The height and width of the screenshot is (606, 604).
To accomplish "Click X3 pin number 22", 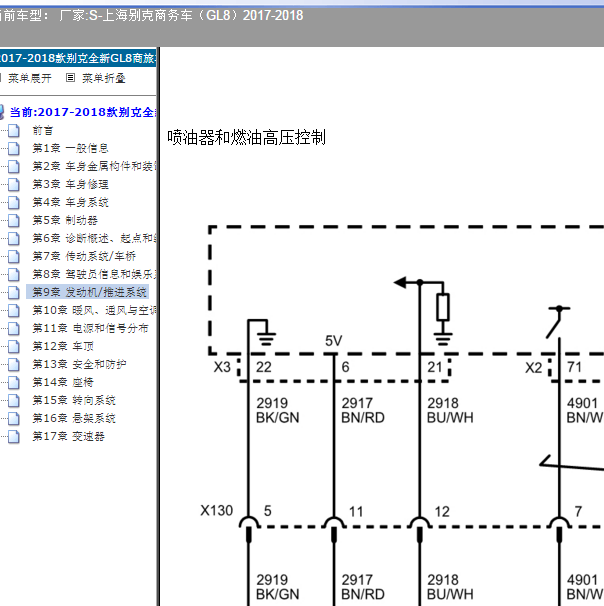I will tap(264, 367).
